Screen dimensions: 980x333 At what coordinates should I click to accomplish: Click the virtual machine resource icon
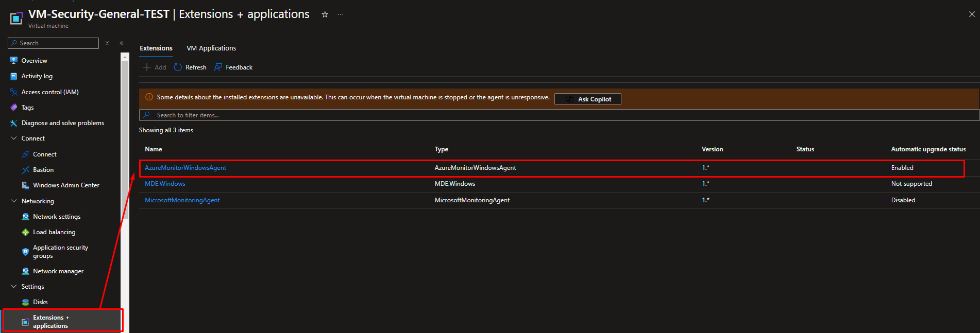(x=16, y=19)
